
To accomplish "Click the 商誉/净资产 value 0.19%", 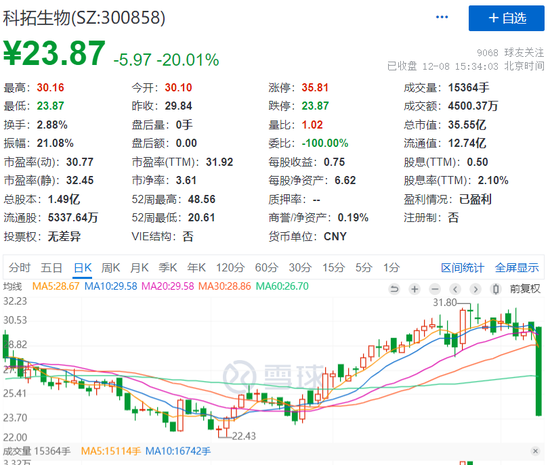I will tap(353, 217).
